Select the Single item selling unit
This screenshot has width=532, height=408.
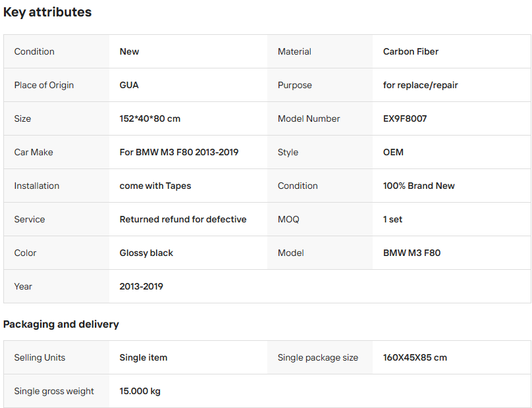point(143,357)
